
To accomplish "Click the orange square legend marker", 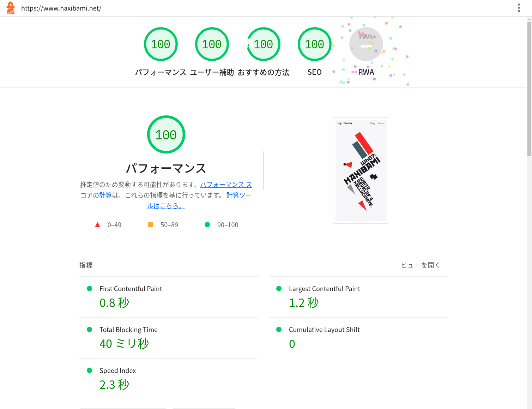I will point(151,224).
